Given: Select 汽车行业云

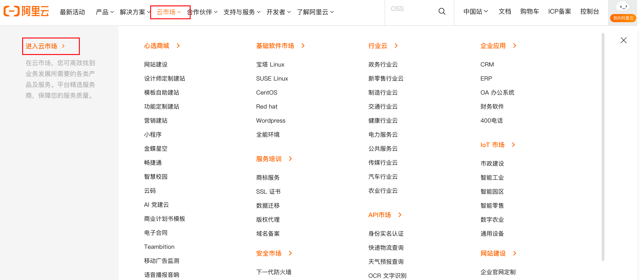Looking at the screenshot, I should pos(383,176).
